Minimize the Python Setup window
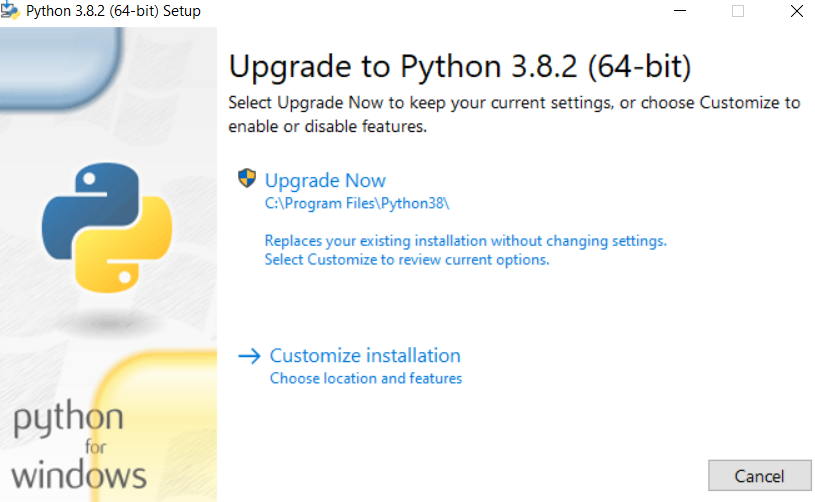Viewport: 815px width, 502px height. (x=680, y=11)
